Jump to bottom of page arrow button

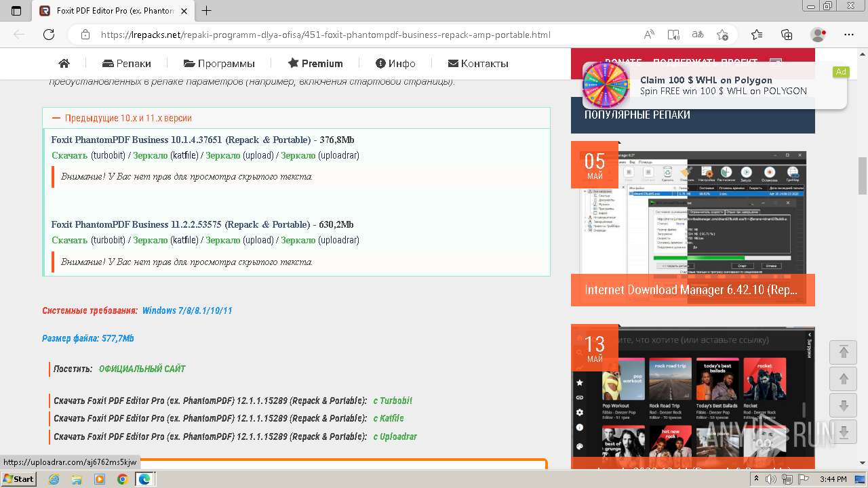(844, 432)
